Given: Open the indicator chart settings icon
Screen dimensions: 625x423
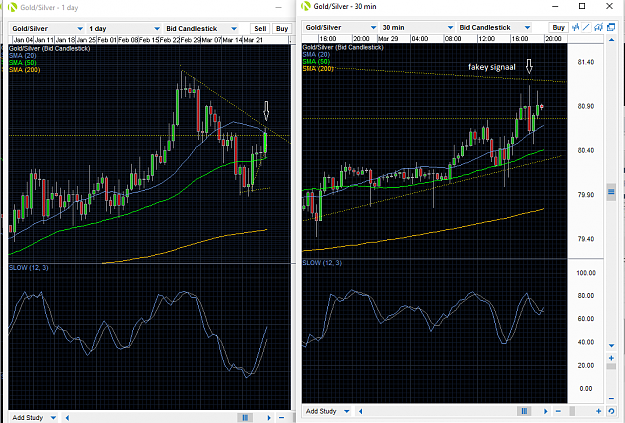Looking at the screenshot, I should coord(598,28).
